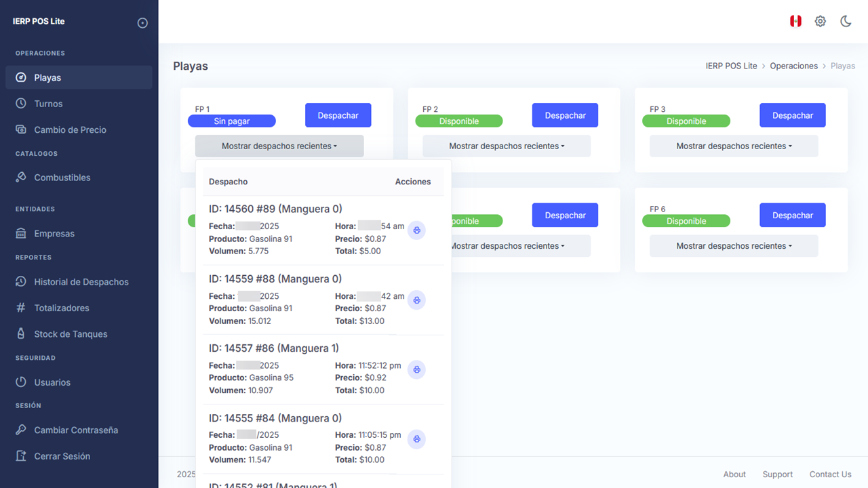
Task: Click the print icon for dispatch ID 14555
Action: (416, 439)
